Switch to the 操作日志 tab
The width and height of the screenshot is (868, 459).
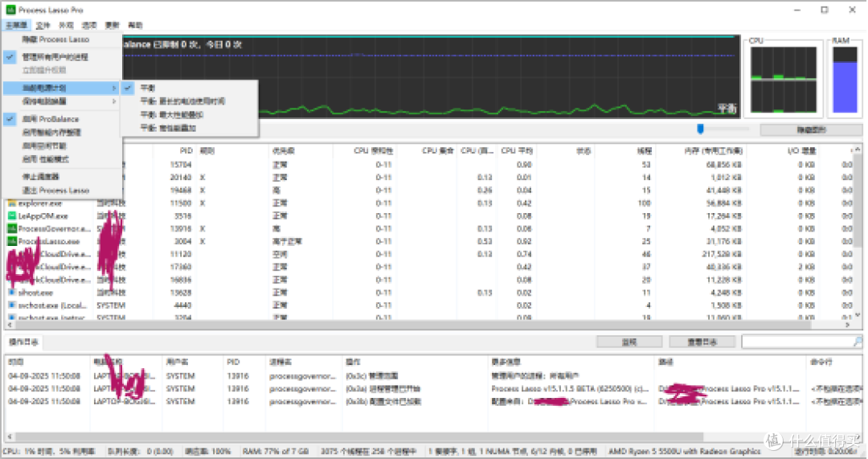pos(24,342)
